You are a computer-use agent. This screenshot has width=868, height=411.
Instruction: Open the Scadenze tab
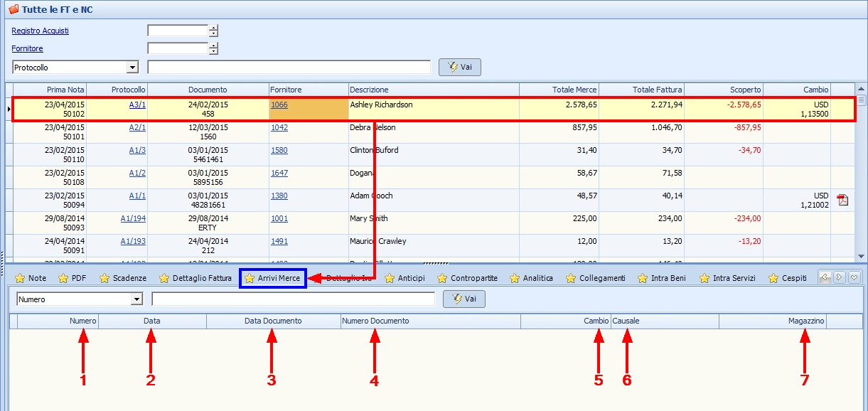coord(122,278)
